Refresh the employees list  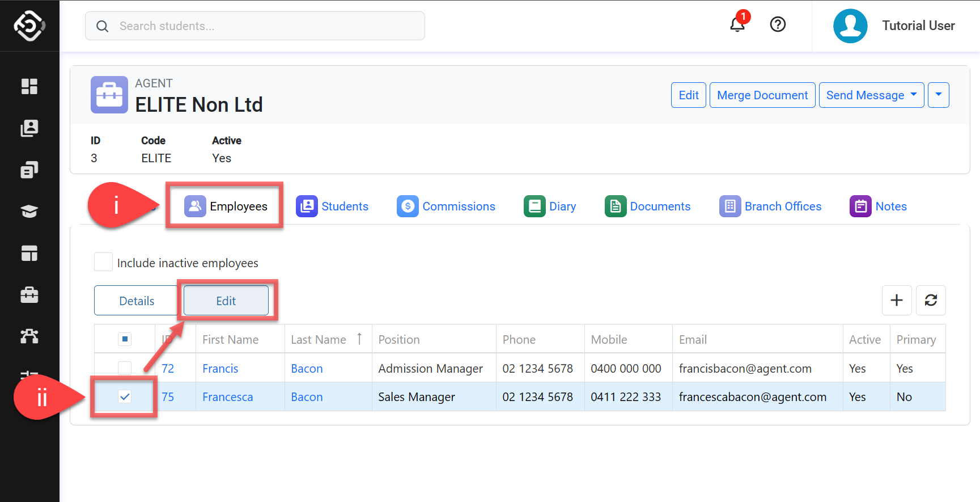coord(931,300)
